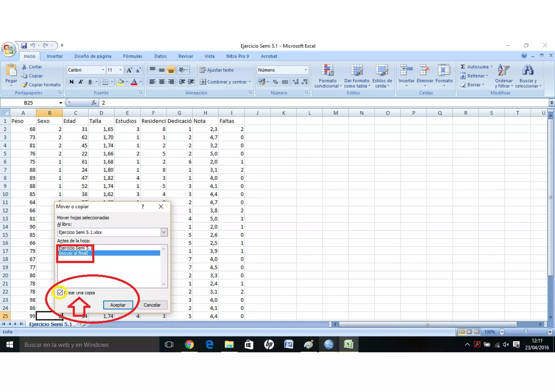The width and height of the screenshot is (555, 392).
Task: Click the Eliminar cells icon
Action: tap(425, 70)
